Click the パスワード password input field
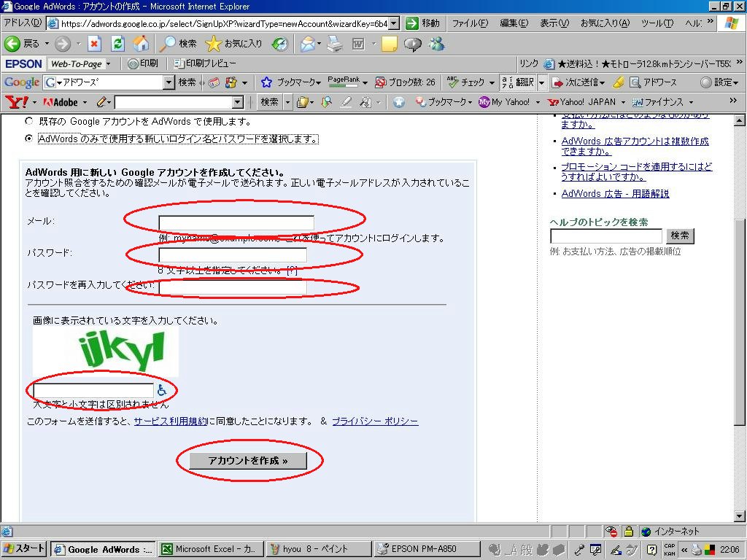Viewport: 747px width, 560px height. [233, 254]
